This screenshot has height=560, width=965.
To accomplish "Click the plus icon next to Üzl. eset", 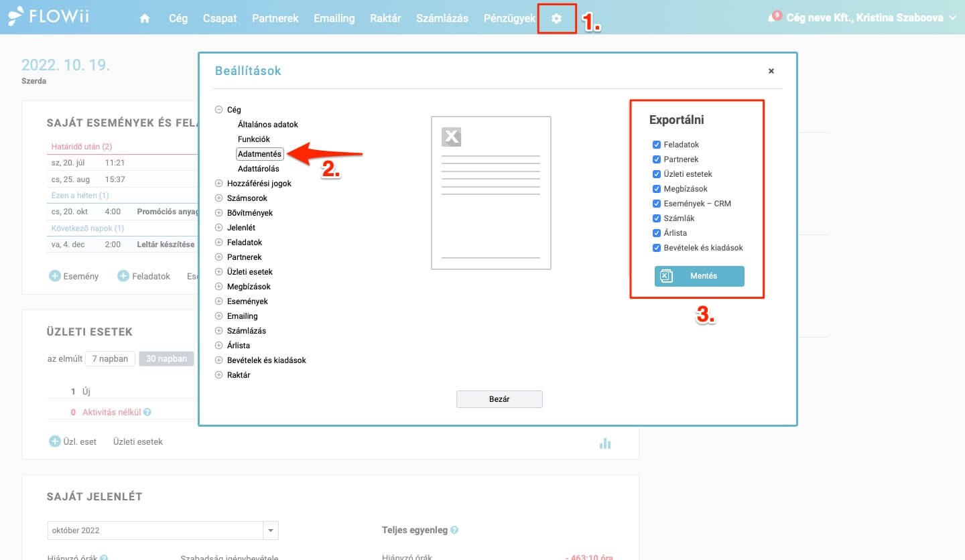I will click(55, 441).
